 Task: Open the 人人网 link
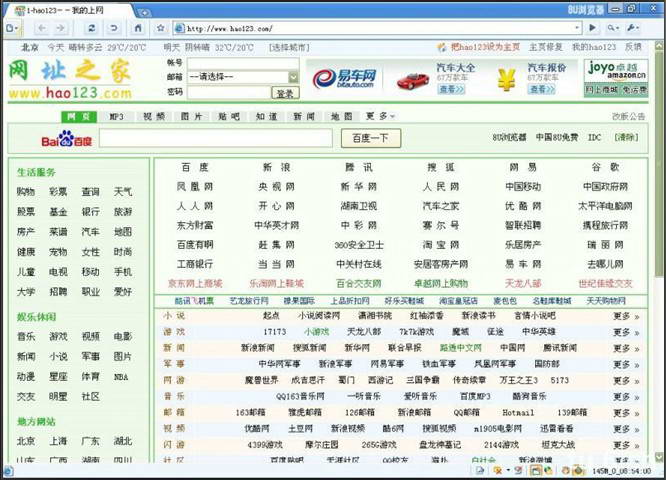click(195, 206)
